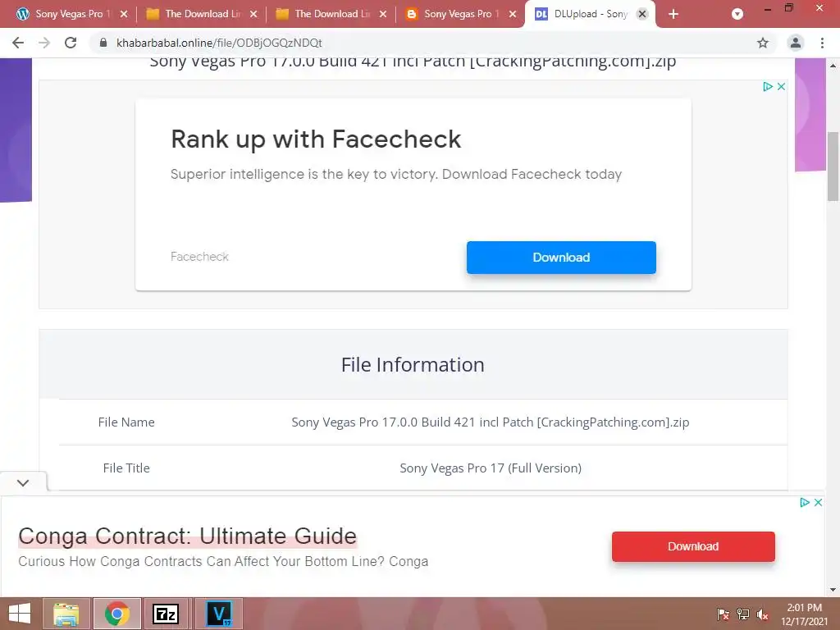Screen dimensions: 840x630
Task: Open the Chrome profile avatar
Action: (796, 43)
